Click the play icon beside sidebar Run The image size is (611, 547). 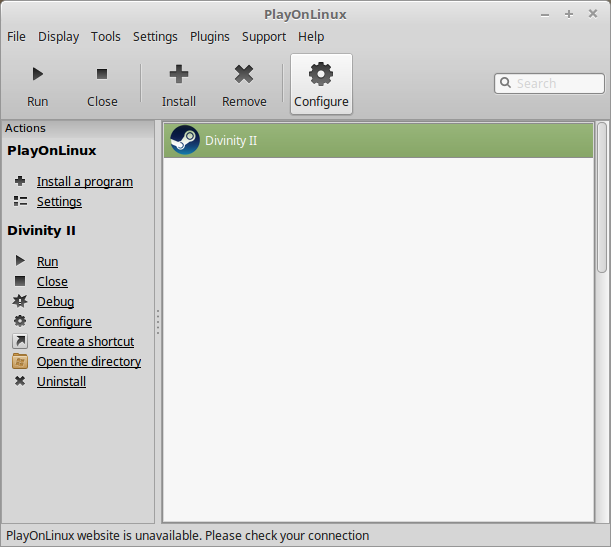pos(20,261)
